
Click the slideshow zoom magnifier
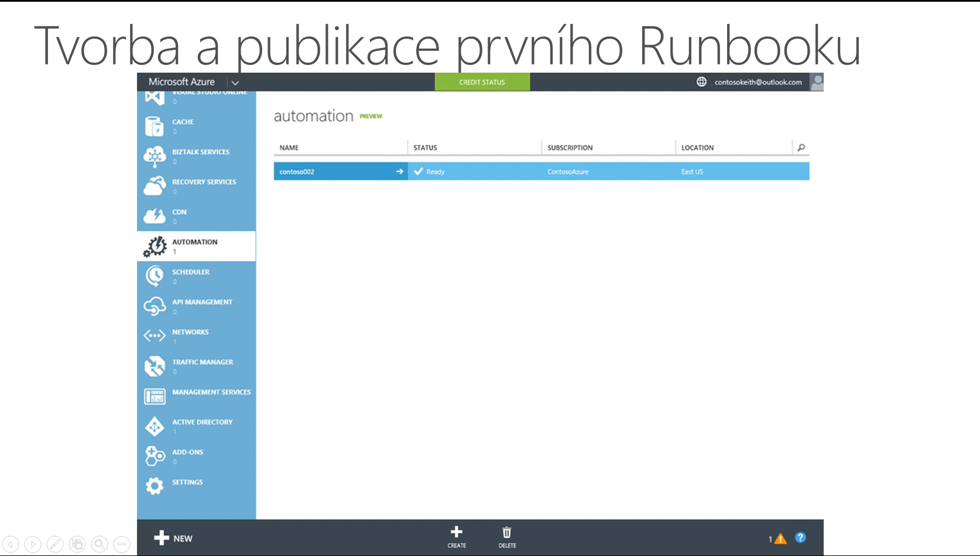pyautogui.click(x=100, y=544)
